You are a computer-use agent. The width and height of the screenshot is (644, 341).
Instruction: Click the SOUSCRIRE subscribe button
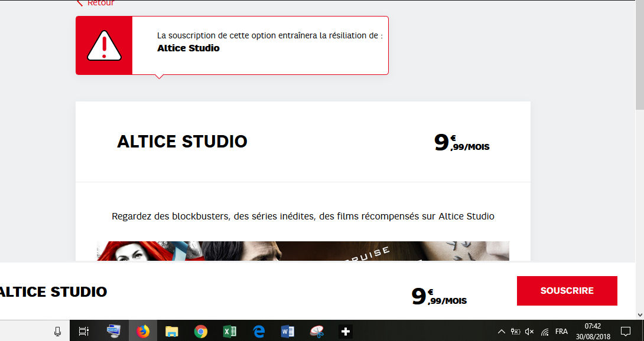(x=567, y=290)
